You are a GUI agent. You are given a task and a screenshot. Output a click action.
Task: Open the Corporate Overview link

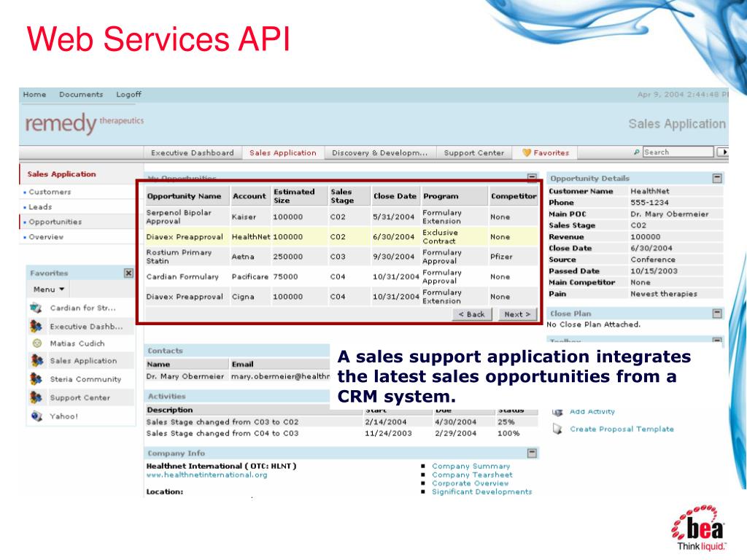point(471,483)
